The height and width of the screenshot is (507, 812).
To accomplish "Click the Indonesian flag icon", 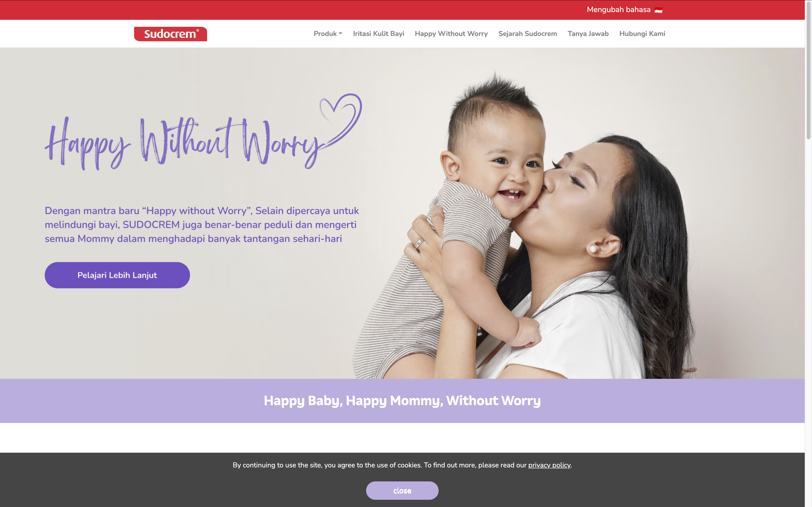I will click(x=658, y=10).
